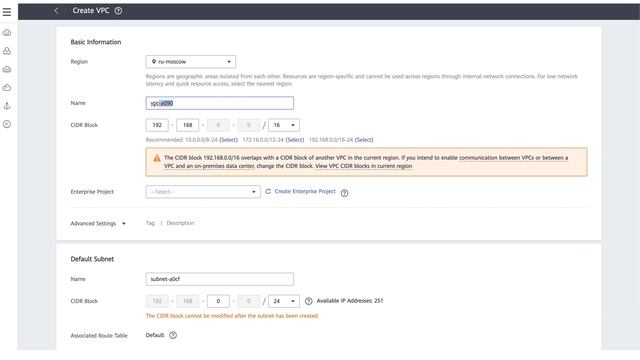The image size is (640, 360).
Task: Open help icon beside Create VPC title
Action: 118,11
